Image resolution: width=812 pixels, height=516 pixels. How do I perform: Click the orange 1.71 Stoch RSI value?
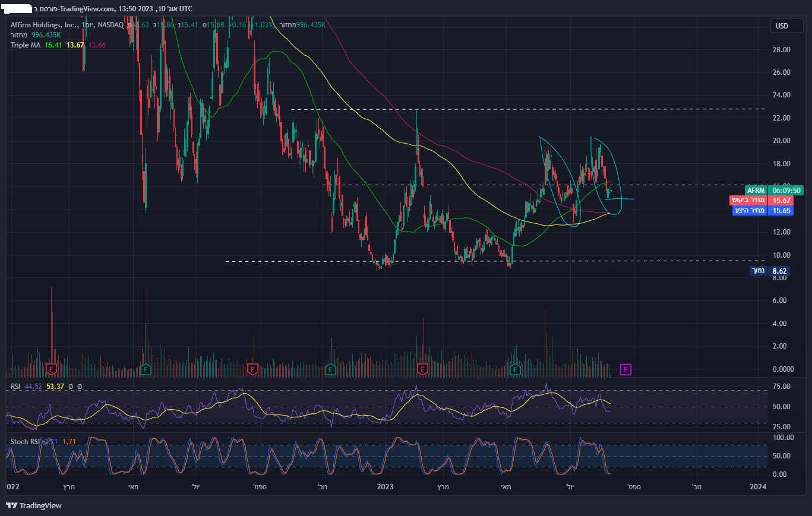click(69, 442)
